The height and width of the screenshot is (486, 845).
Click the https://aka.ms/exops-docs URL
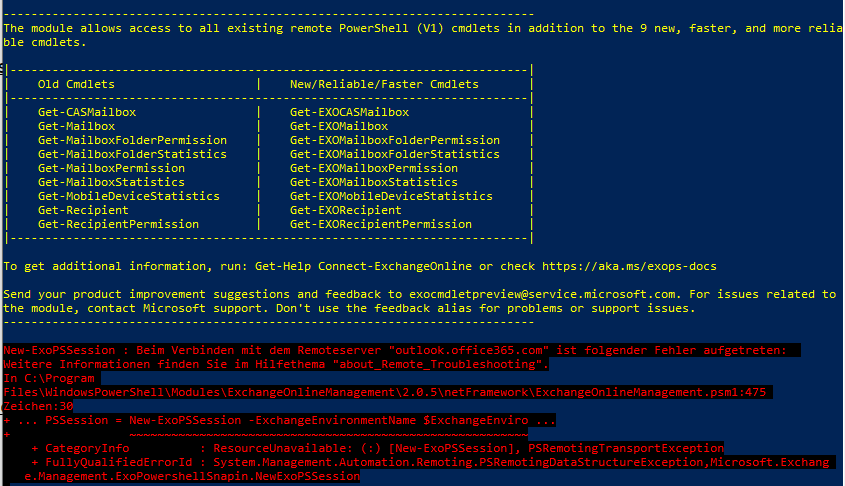(x=629, y=266)
